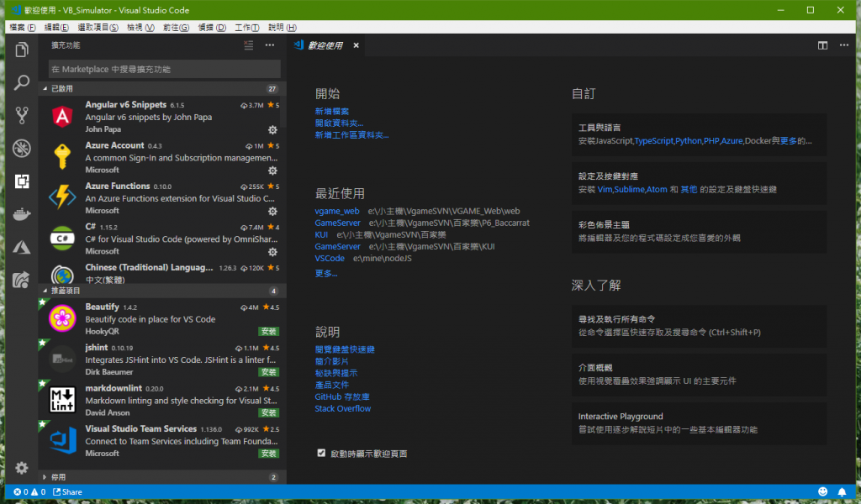861x504 pixels.
Task: Click the TypeScript link in 工具與語言
Action: pos(654,141)
